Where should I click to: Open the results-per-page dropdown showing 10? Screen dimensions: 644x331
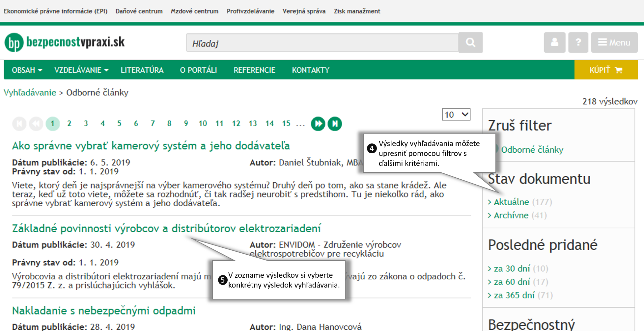pos(456,115)
